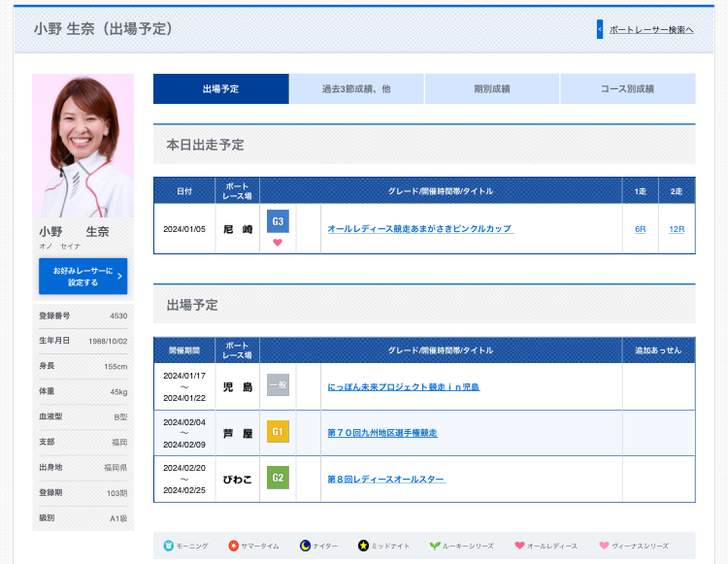Switch to the 過去3節成績、他 tab
728x564 pixels.
pyautogui.click(x=356, y=88)
